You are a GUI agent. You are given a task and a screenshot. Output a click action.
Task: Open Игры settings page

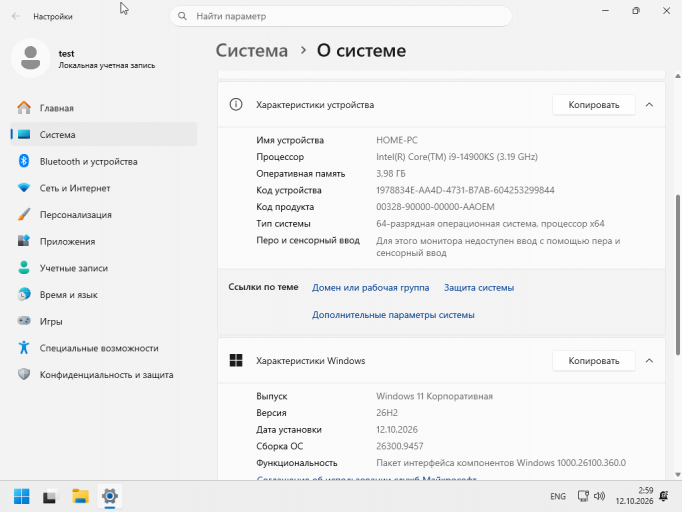(104, 321)
